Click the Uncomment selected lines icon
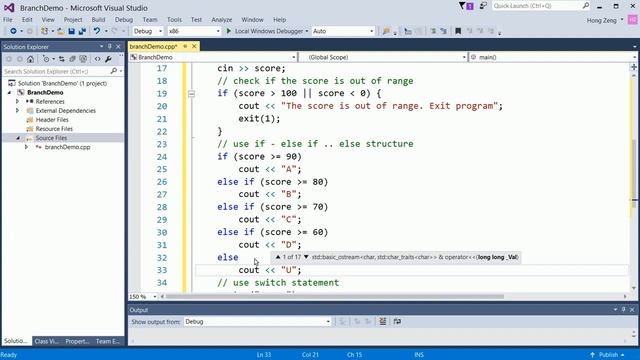Viewport: 640px width, 360px height. pos(443,31)
